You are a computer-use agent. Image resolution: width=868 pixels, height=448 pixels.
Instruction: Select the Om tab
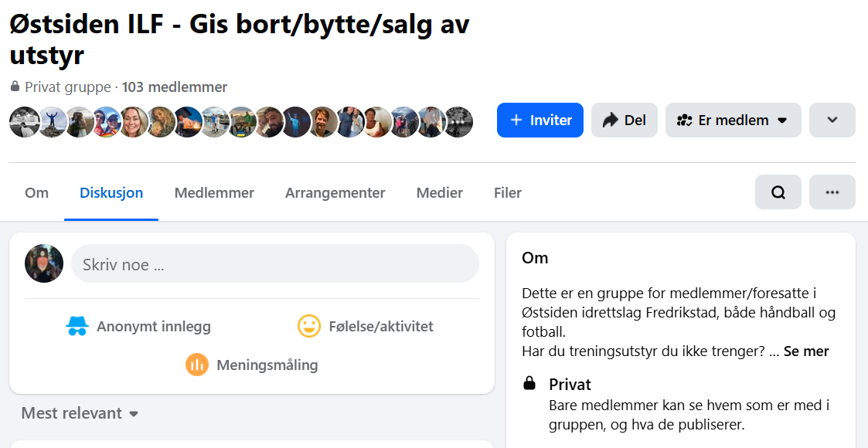pos(36,193)
